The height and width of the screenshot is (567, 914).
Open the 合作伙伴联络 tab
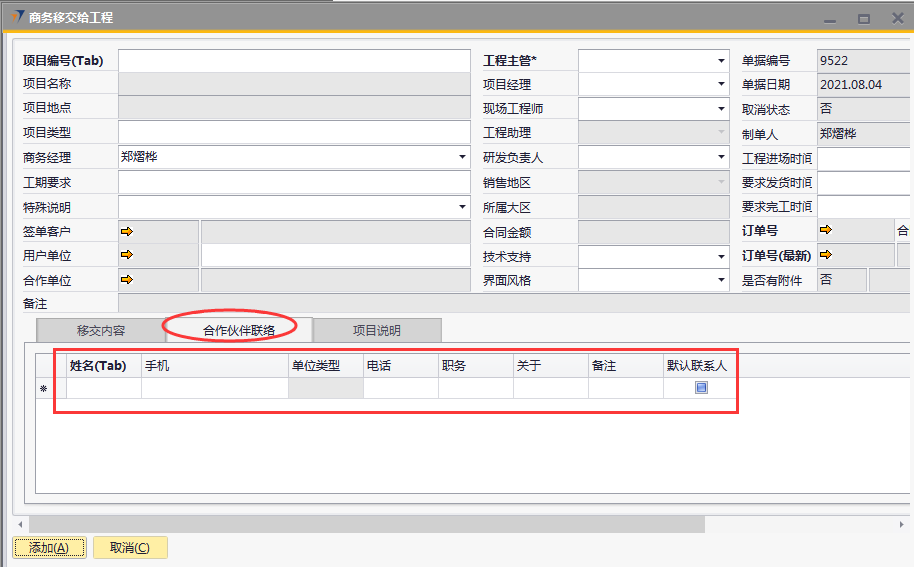[x=238, y=329]
